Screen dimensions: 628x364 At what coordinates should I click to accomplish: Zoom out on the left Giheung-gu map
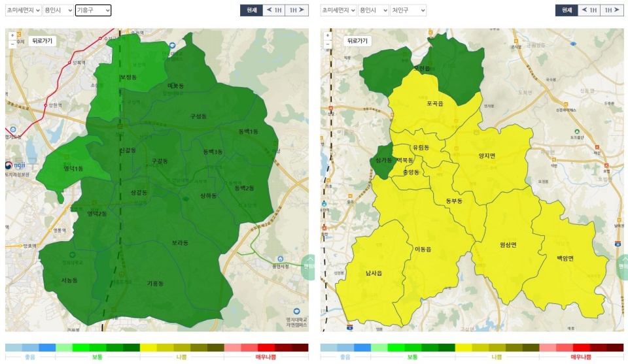(12, 44)
